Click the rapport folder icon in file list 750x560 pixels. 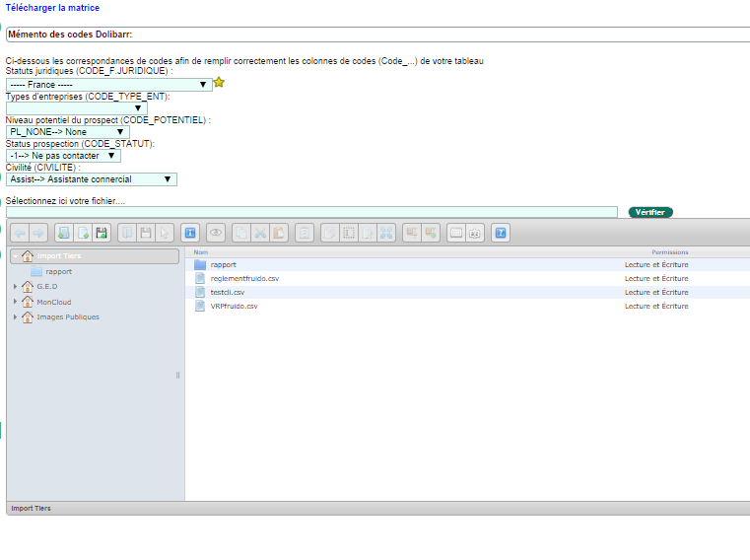[200, 264]
